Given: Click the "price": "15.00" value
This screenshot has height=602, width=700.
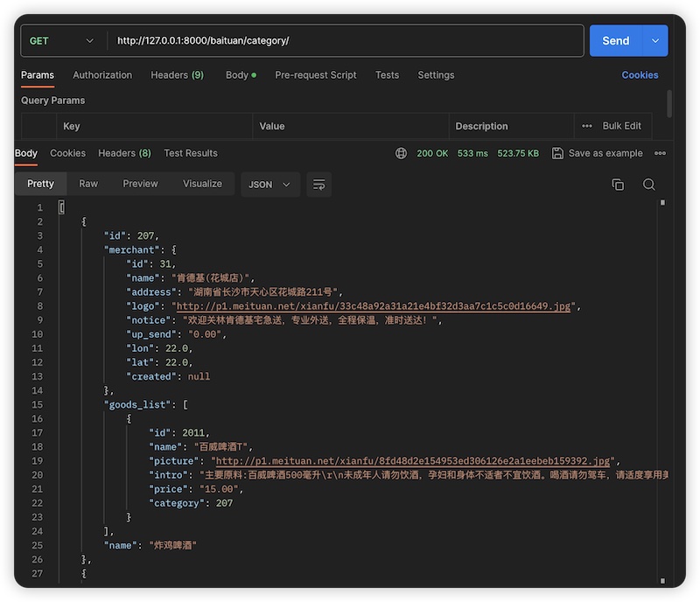Looking at the screenshot, I should point(219,489).
